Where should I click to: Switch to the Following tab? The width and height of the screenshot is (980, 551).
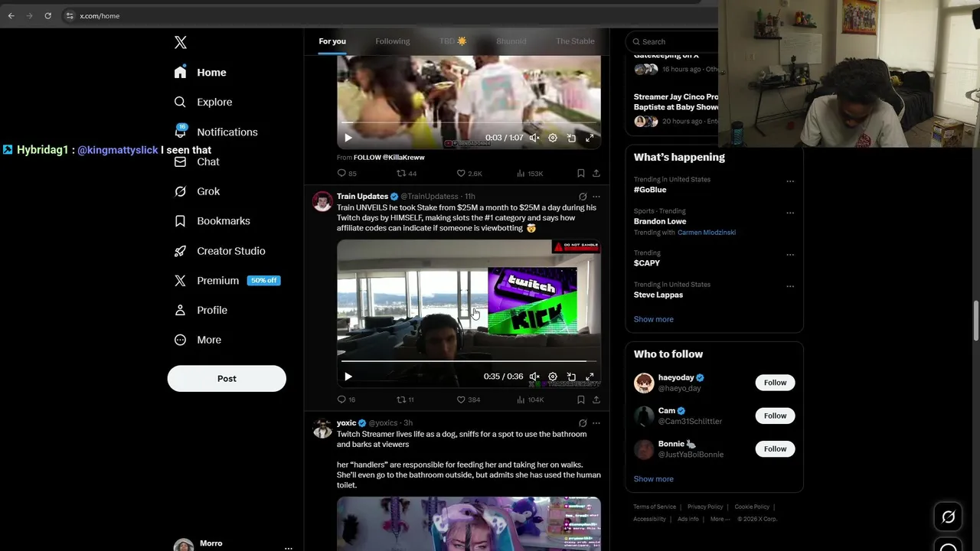pos(393,41)
